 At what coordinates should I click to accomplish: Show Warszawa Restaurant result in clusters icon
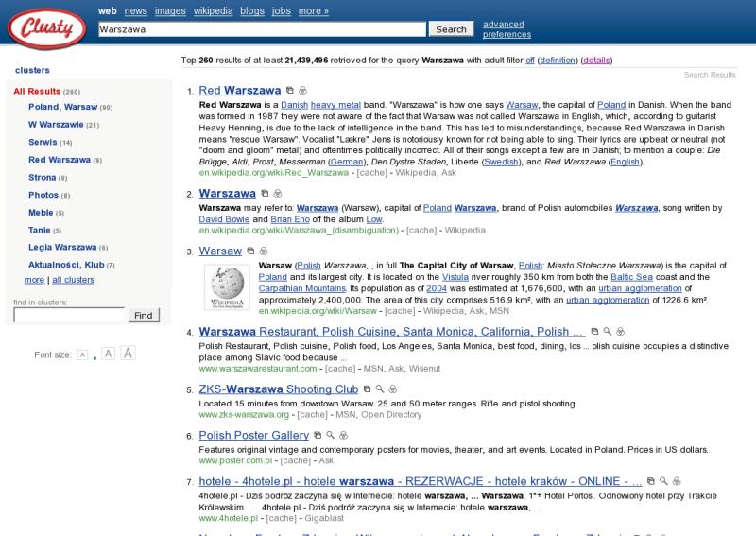(621, 332)
